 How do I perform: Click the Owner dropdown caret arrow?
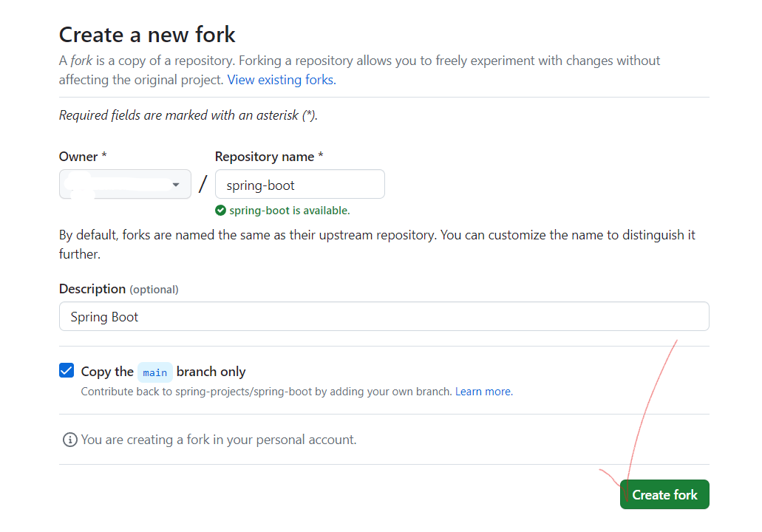[x=176, y=185]
